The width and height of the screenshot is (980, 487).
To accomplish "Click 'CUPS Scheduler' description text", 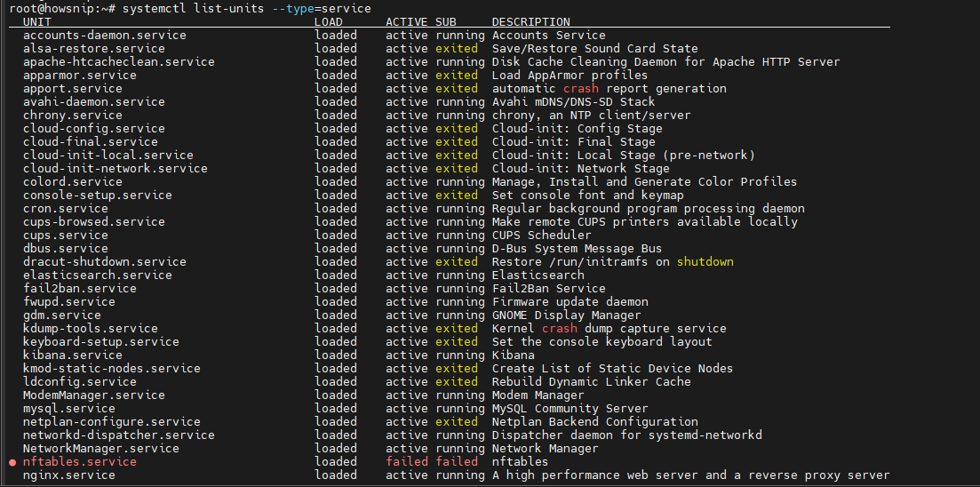I will tap(541, 236).
